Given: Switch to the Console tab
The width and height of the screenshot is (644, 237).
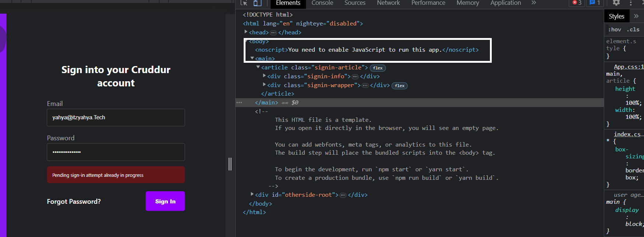Looking at the screenshot, I should (322, 3).
